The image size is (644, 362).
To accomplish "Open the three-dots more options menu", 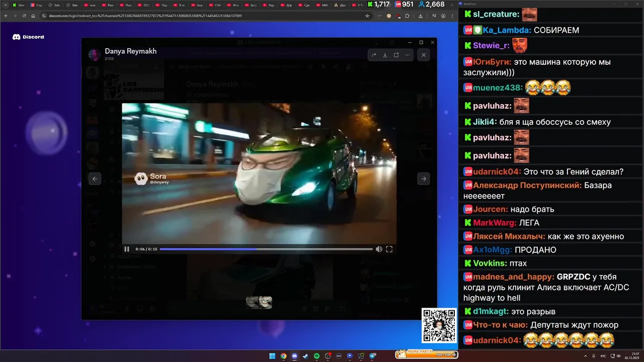I will (x=408, y=55).
